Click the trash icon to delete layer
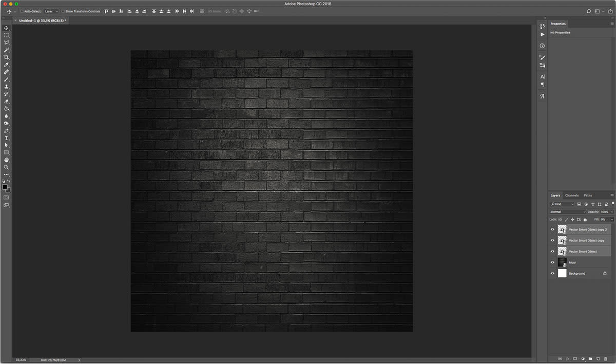The height and width of the screenshot is (364, 616). (606, 358)
